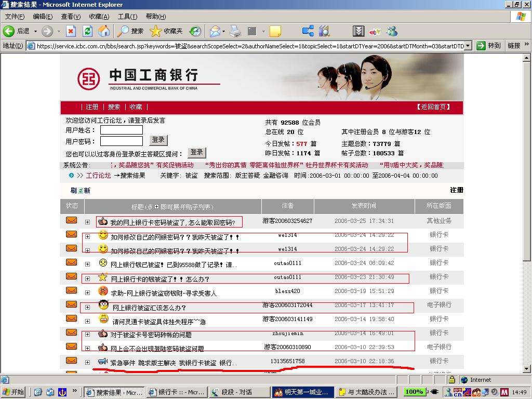Click the Mail toolbar icon
The image size is (532, 399).
point(215,31)
